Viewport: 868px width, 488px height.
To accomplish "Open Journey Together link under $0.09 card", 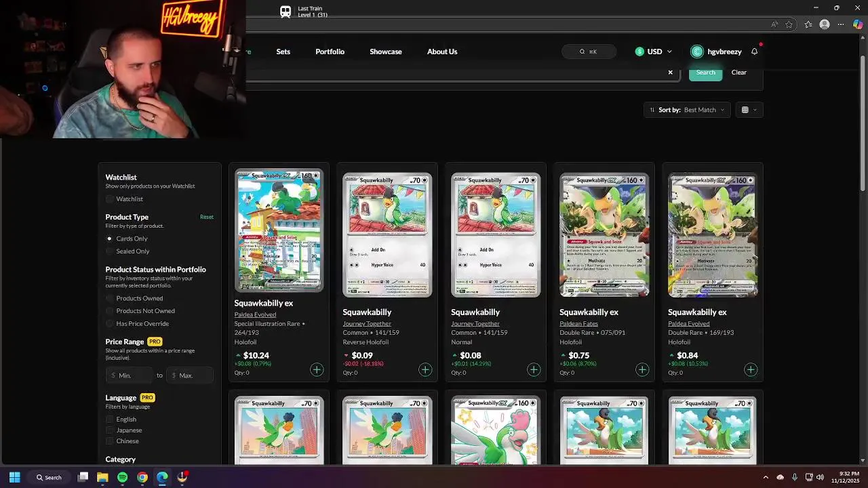I will pos(367,324).
